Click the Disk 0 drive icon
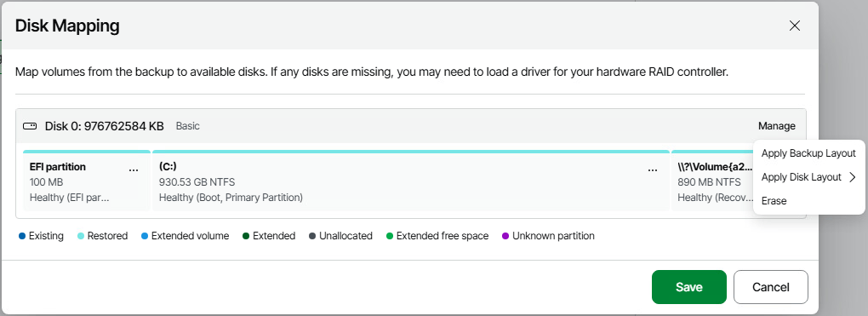Viewport: 868px width, 316px height. [x=30, y=126]
